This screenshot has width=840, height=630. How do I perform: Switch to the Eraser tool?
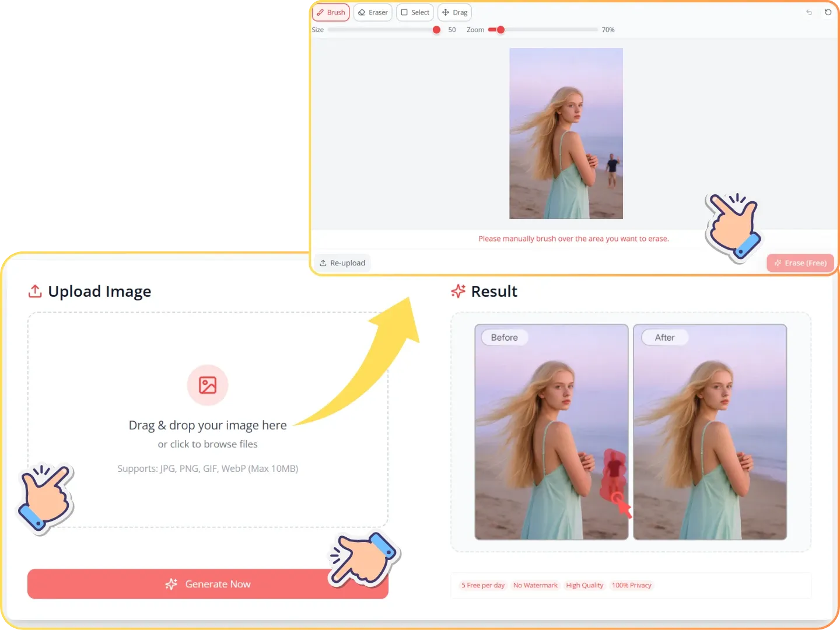point(373,12)
